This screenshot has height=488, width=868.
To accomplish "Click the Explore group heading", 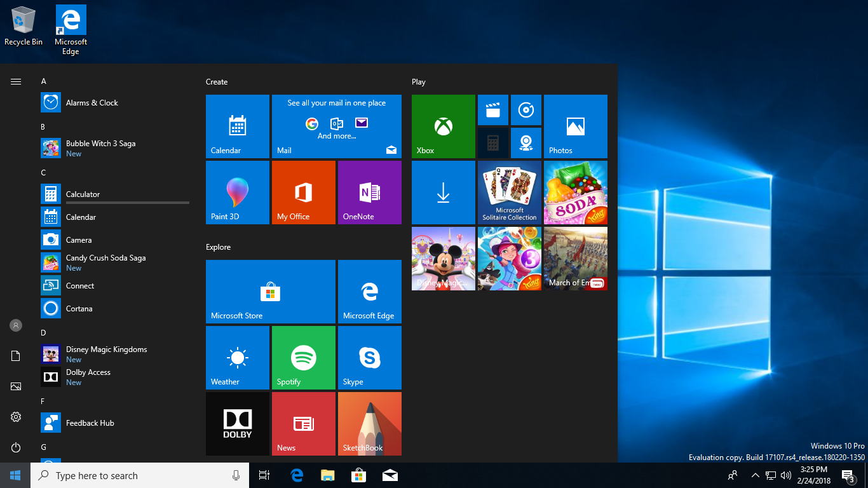I will (x=218, y=247).
